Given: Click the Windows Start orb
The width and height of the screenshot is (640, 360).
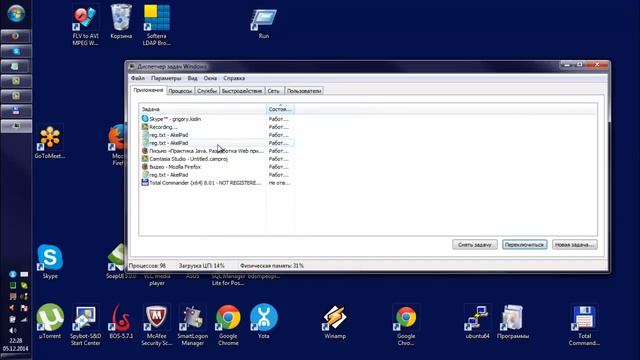Looking at the screenshot, I should [x=16, y=13].
